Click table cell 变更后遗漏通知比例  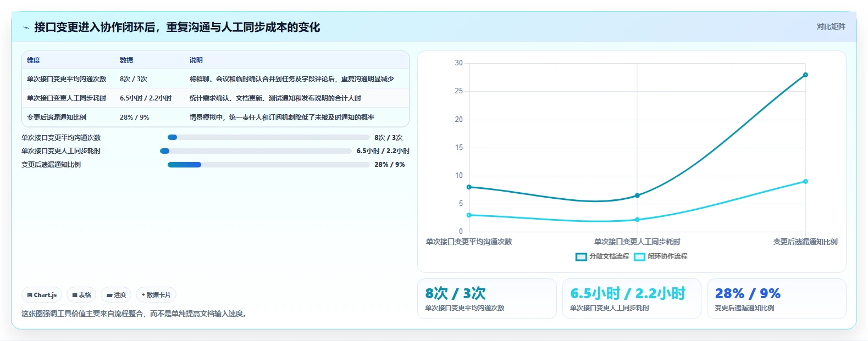(x=57, y=118)
